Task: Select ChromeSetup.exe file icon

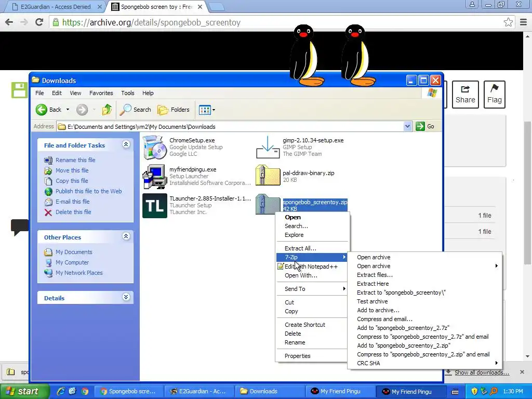Action: click(x=155, y=147)
